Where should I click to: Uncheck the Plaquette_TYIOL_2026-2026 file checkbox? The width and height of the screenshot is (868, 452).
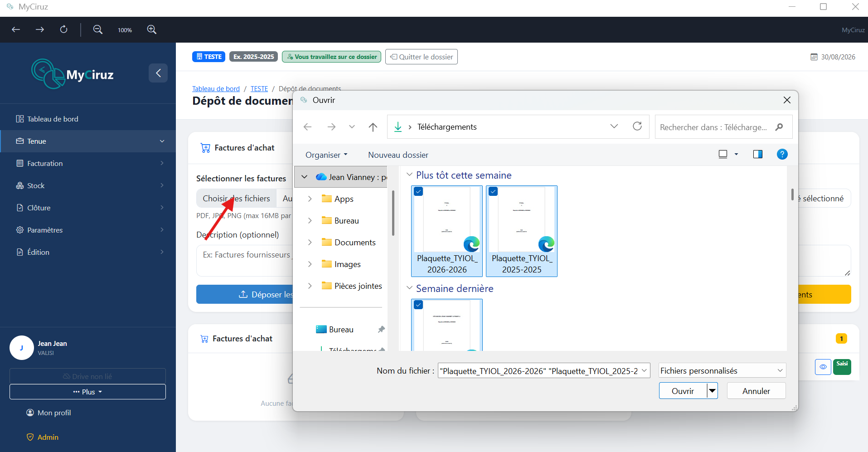click(418, 191)
